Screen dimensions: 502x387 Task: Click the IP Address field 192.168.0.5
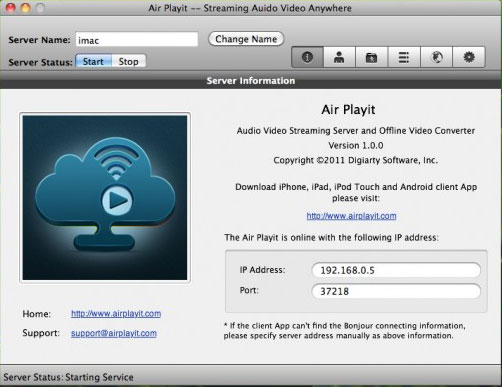pyautogui.click(x=396, y=270)
